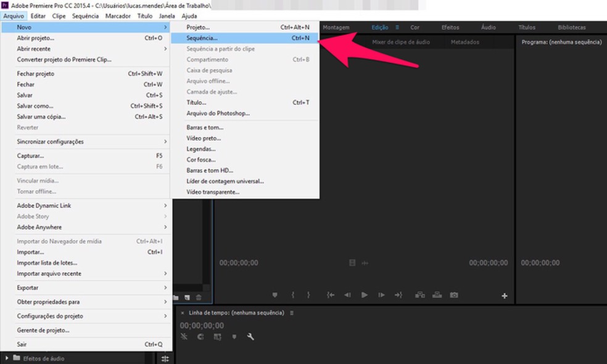Choose Importar... in the Arquivo menu

[31, 252]
